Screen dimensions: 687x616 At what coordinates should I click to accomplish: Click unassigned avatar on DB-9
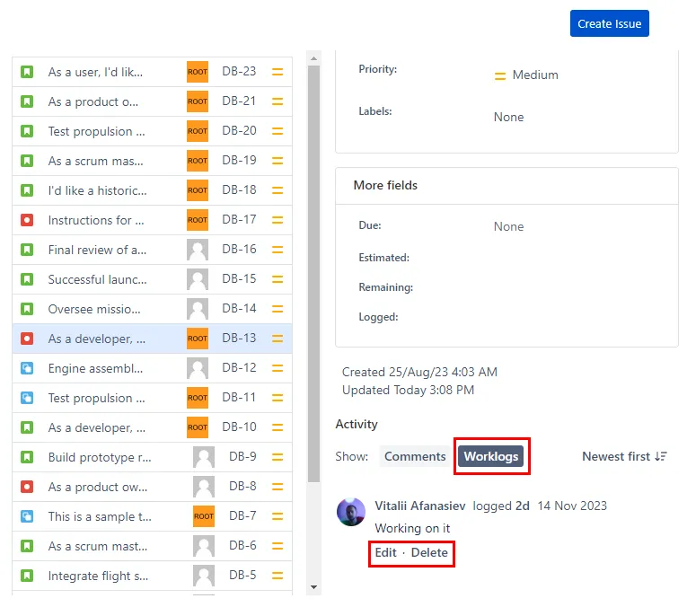click(204, 457)
